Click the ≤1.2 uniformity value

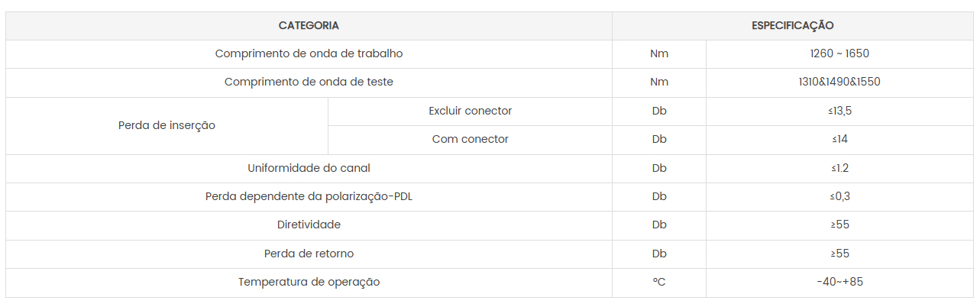(x=839, y=168)
